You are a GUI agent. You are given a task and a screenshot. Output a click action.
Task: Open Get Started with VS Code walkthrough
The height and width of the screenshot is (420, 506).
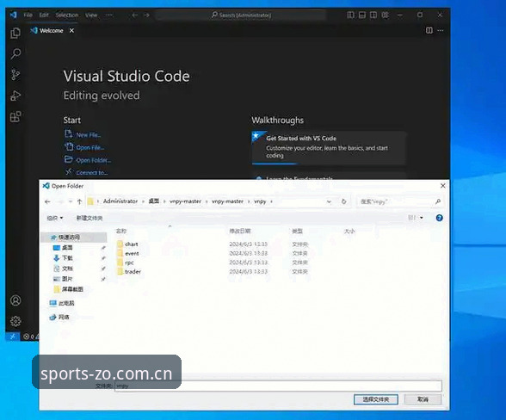click(329, 147)
